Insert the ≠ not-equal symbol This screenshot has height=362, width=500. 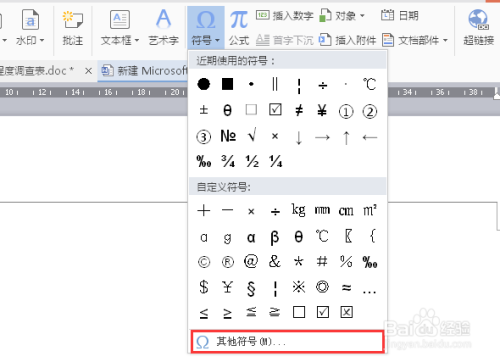coord(299,110)
